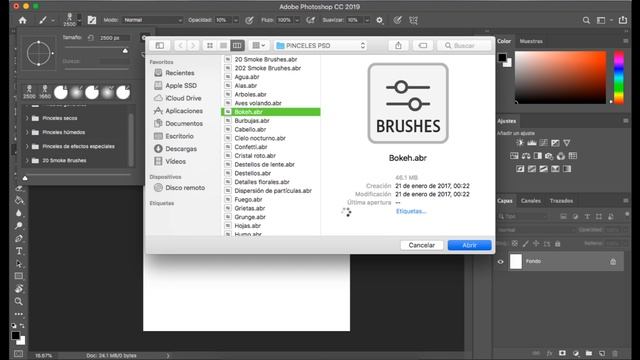Select the Burbujas.abr file
This screenshot has width=640, height=360.
[271, 120]
